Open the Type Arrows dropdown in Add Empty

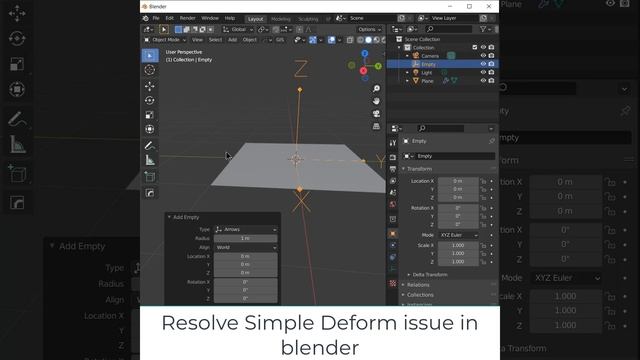pyautogui.click(x=246, y=229)
